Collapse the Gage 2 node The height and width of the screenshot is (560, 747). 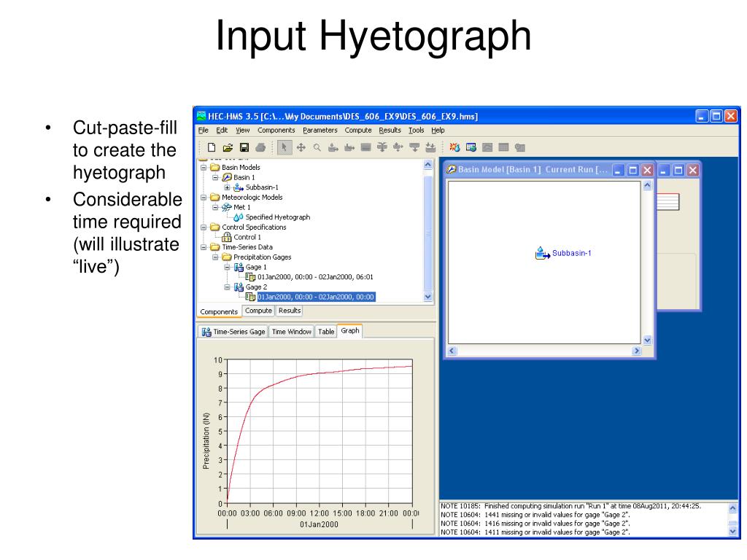(228, 287)
